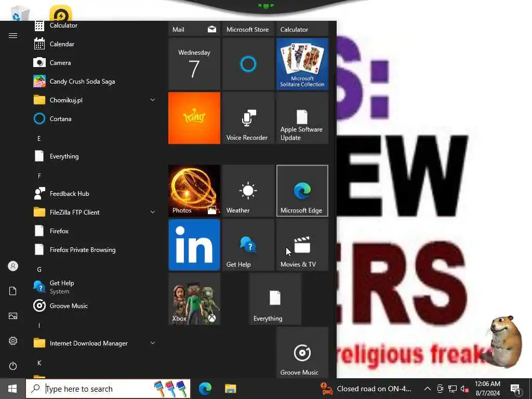Screen dimensions: 532x399
Task: Launch Groove Music from the app list
Action: (95, 305)
